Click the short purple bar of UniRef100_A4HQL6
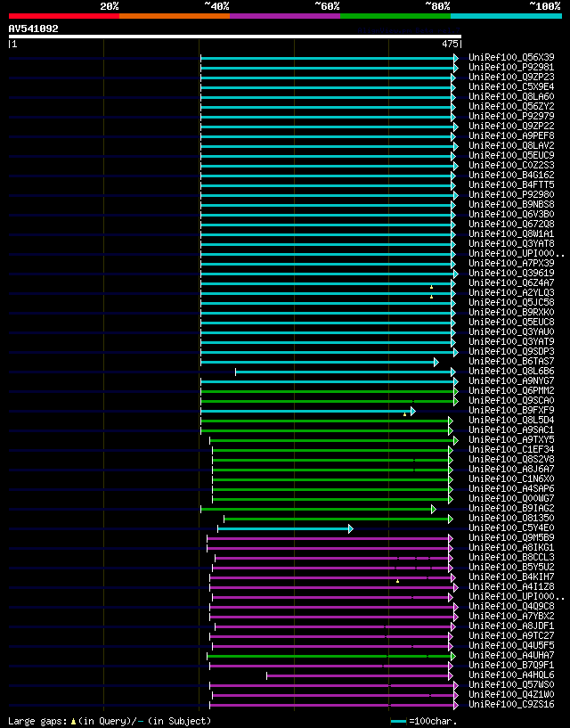 [360, 675]
